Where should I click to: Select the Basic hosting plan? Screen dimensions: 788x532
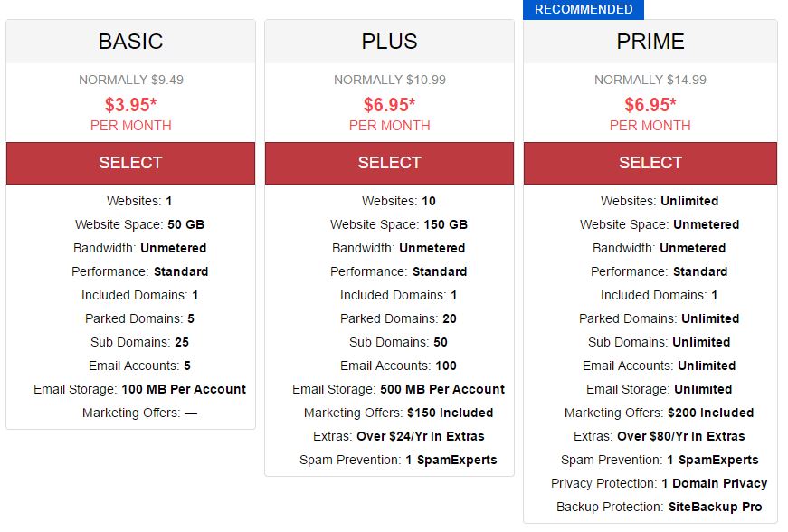coord(130,163)
